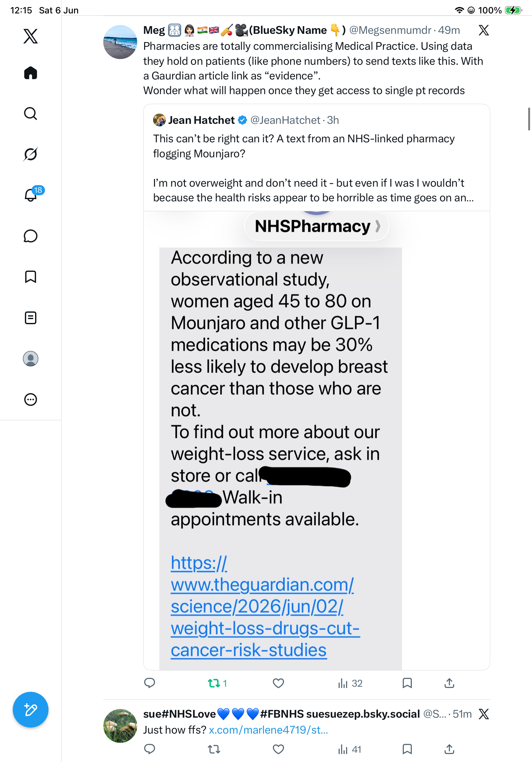
Task: Tap the blue compose post button
Action: click(x=31, y=710)
